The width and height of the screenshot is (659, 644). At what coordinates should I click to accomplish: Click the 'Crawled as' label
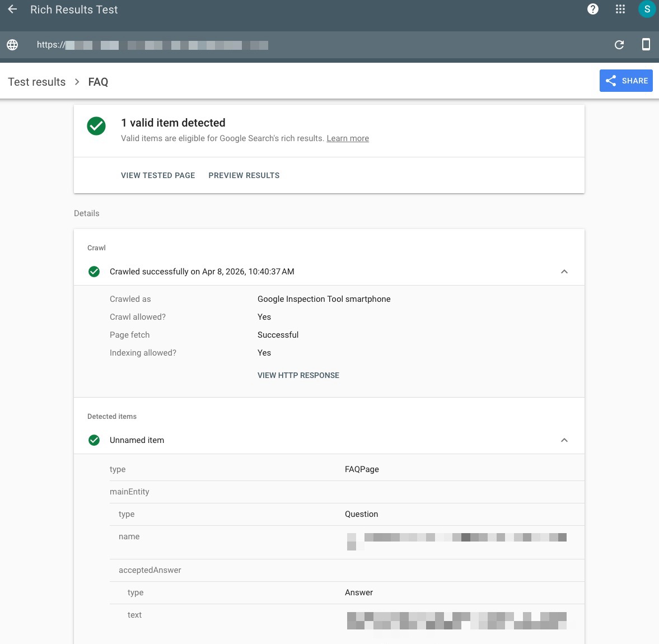point(130,299)
